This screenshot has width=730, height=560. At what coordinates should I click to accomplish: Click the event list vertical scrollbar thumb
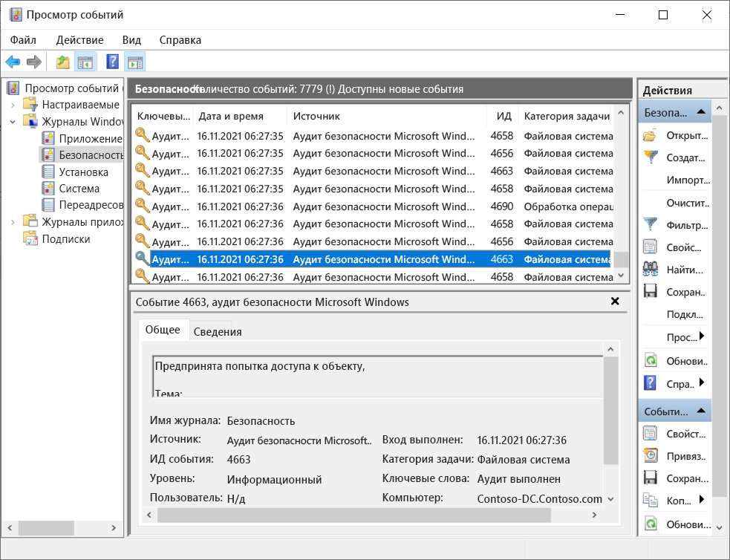[621, 259]
